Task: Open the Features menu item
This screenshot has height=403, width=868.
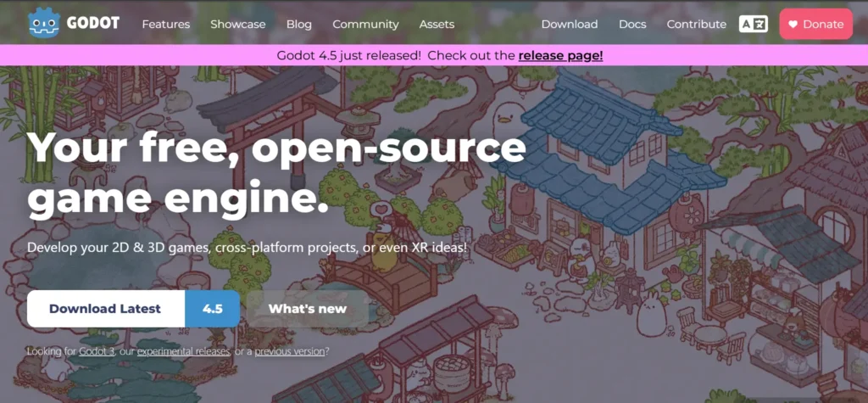Action: tap(166, 25)
